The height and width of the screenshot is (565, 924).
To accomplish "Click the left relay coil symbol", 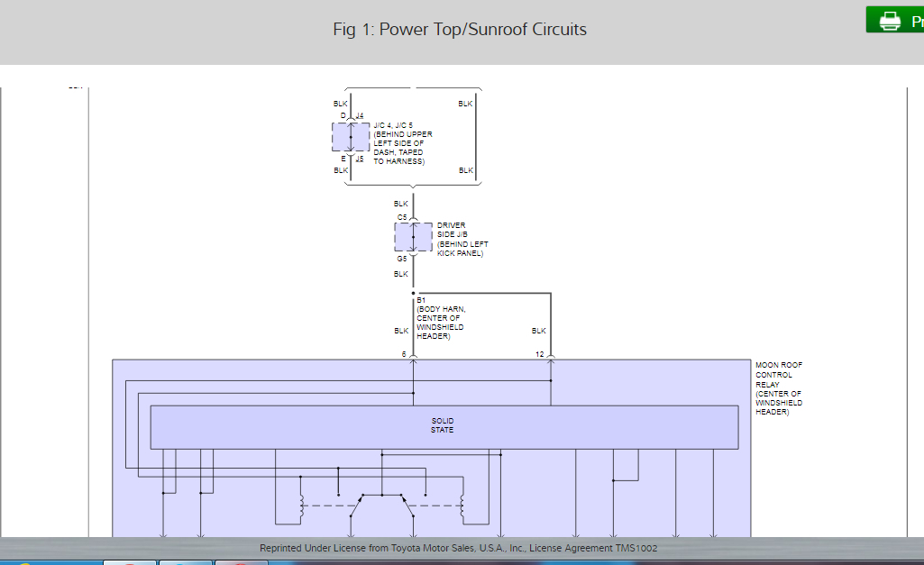I will (x=302, y=507).
